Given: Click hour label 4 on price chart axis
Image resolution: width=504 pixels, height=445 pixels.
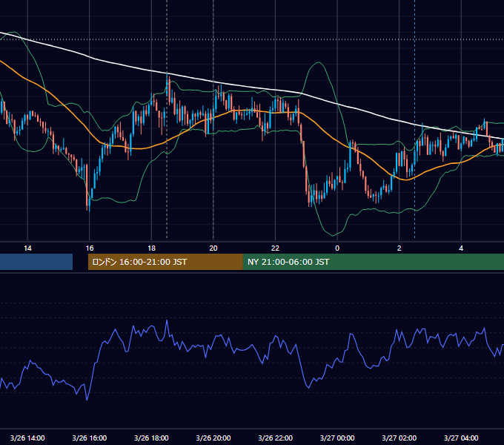Looking at the screenshot, I should pyautogui.click(x=461, y=248).
